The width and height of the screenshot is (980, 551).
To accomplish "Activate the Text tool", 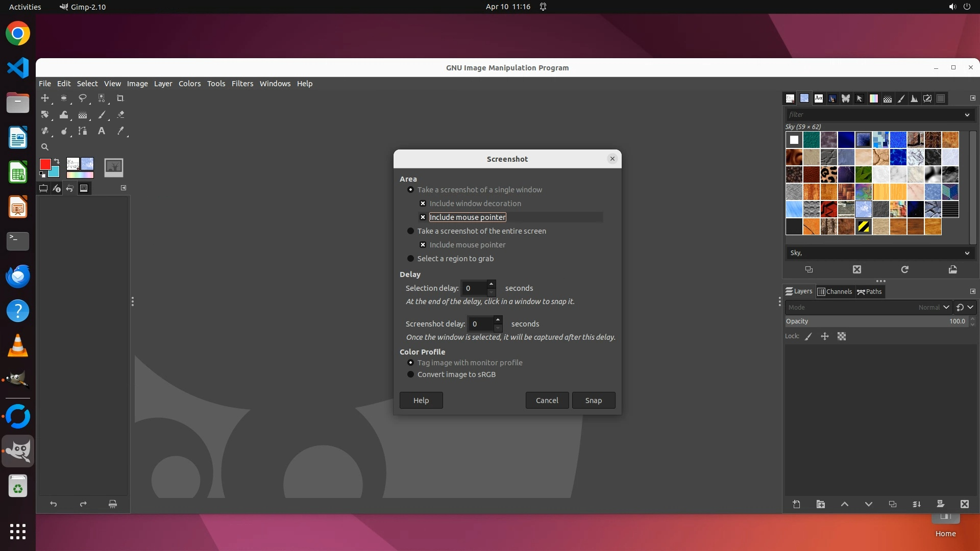I will coord(102,131).
